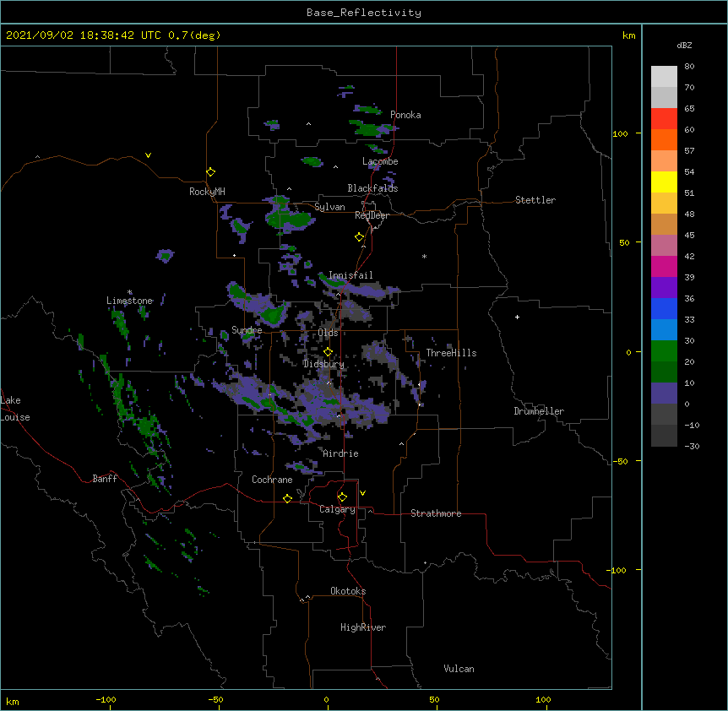Select the red 60-65 dBZ legend swatch
728x711 pixels.
coord(664,119)
